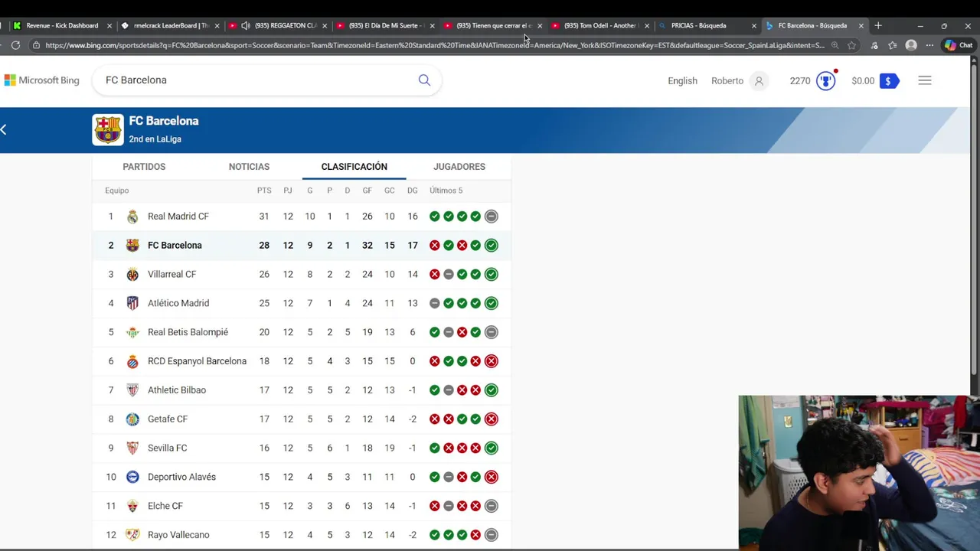Switch to Revenue - Kick Dashboard tab

pos(62,25)
